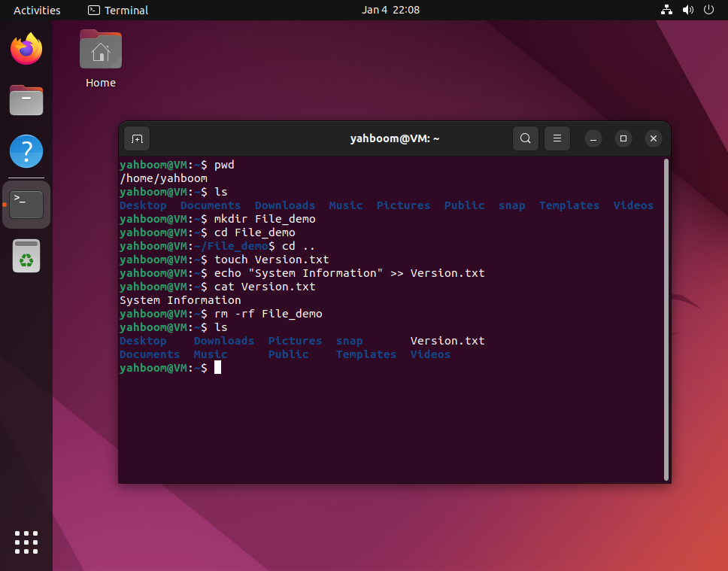Click the Show Applications grid button

[x=26, y=542]
